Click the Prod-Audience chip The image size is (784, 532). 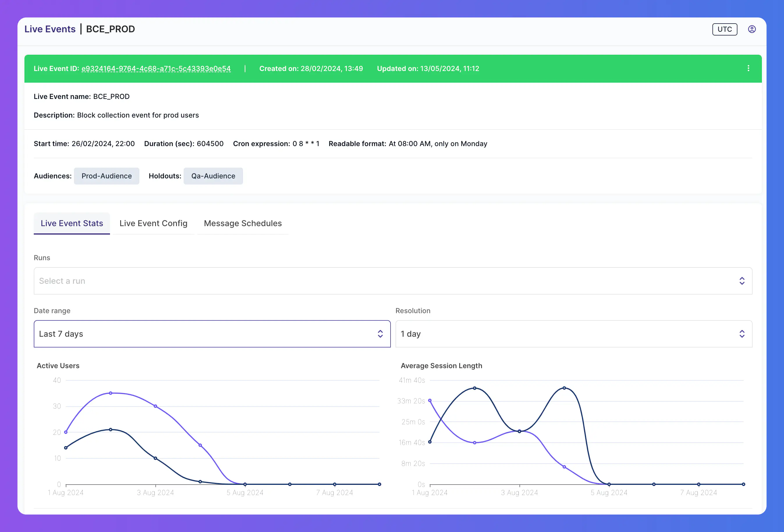107,176
